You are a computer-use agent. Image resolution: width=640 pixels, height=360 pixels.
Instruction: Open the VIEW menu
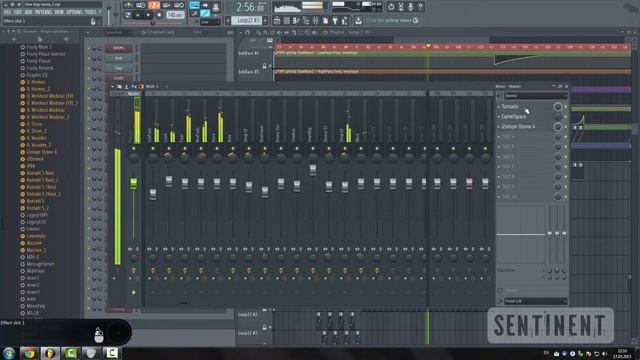point(59,12)
